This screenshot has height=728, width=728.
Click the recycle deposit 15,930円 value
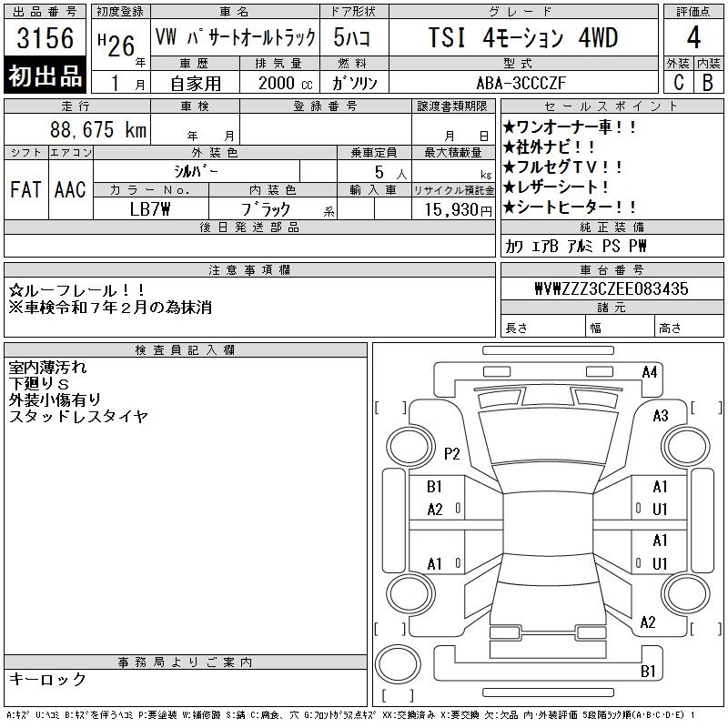coord(453,208)
